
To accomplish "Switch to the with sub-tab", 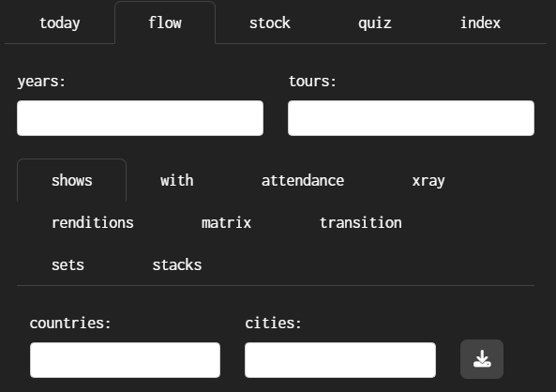I will [176, 181].
